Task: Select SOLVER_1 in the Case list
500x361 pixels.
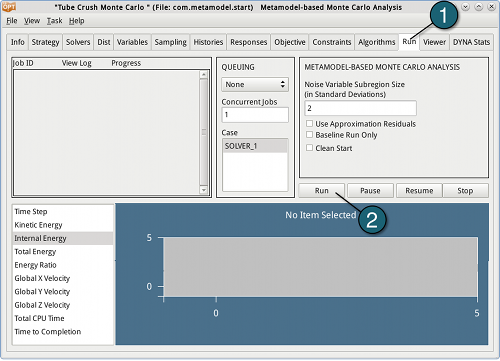Action: tap(255, 146)
